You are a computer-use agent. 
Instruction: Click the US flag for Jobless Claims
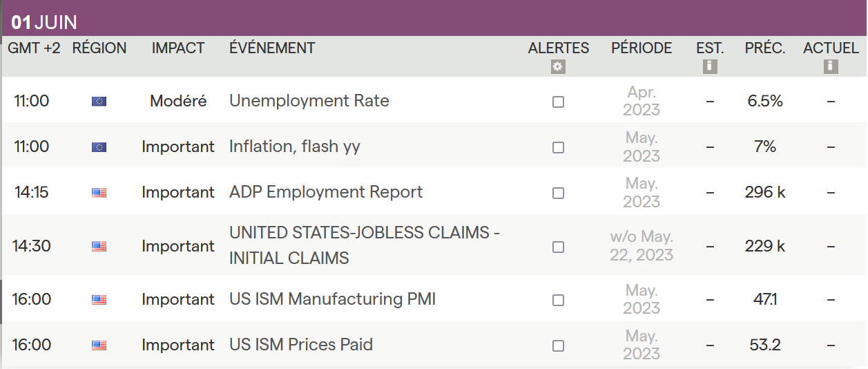99,246
